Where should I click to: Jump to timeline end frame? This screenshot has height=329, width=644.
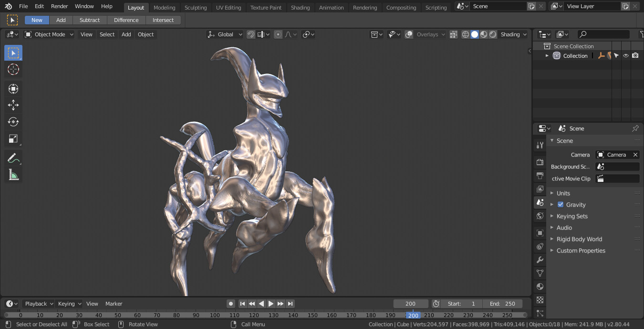pos(290,304)
